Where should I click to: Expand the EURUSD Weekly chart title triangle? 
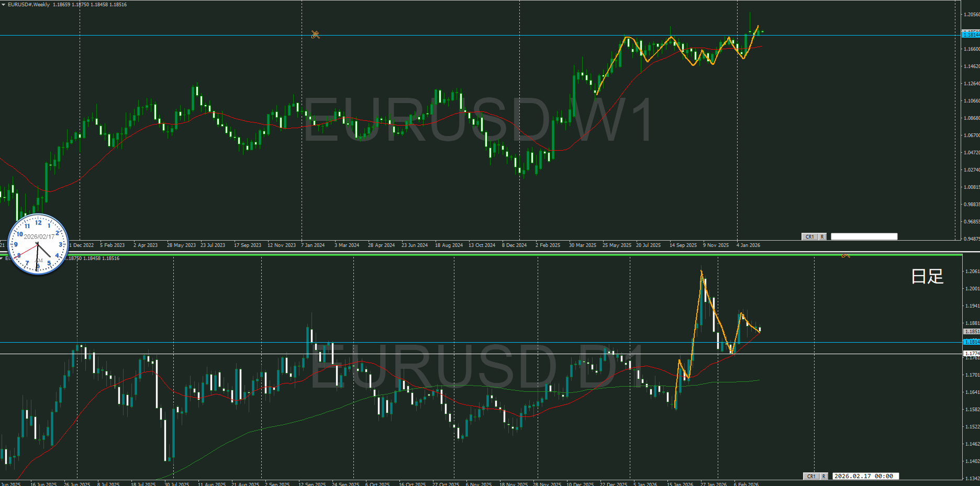[x=3, y=5]
